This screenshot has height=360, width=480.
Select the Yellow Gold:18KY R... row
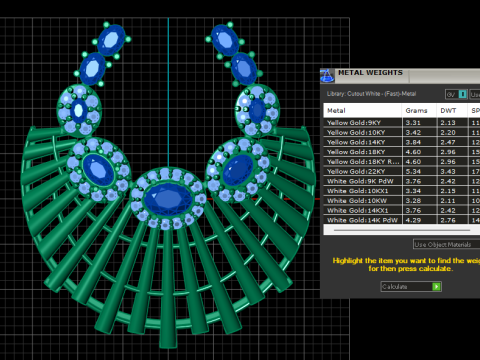tap(402, 162)
